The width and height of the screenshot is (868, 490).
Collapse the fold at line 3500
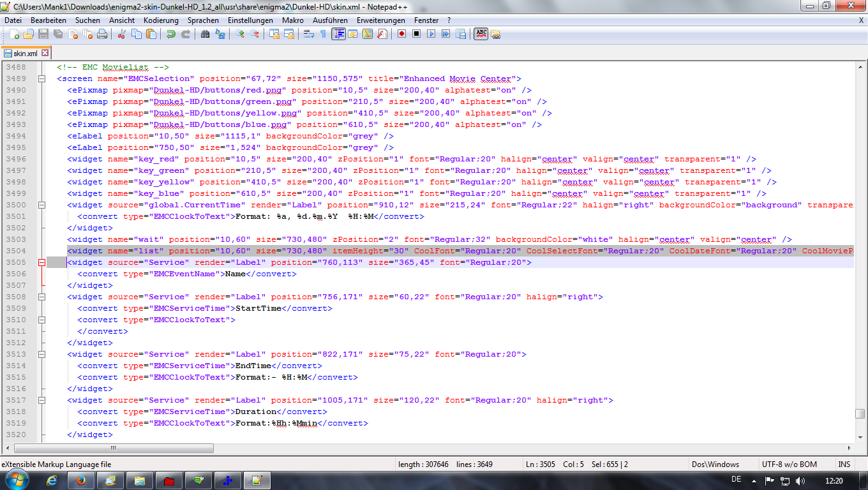click(x=42, y=205)
